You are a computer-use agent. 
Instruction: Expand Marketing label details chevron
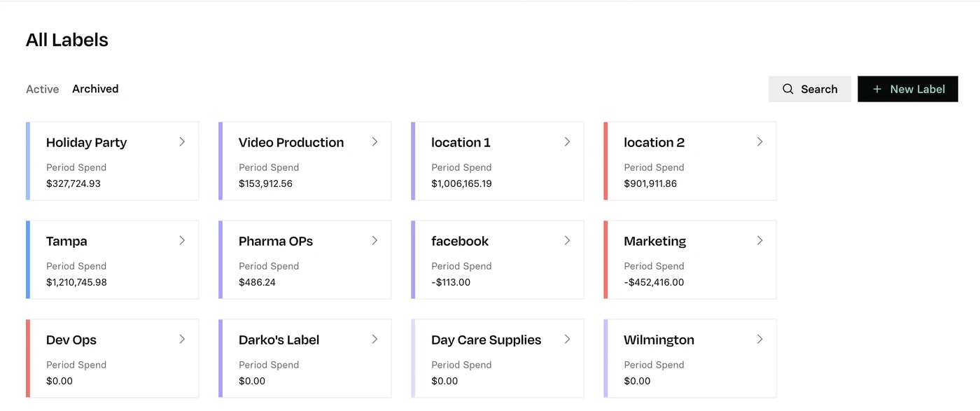[759, 240]
